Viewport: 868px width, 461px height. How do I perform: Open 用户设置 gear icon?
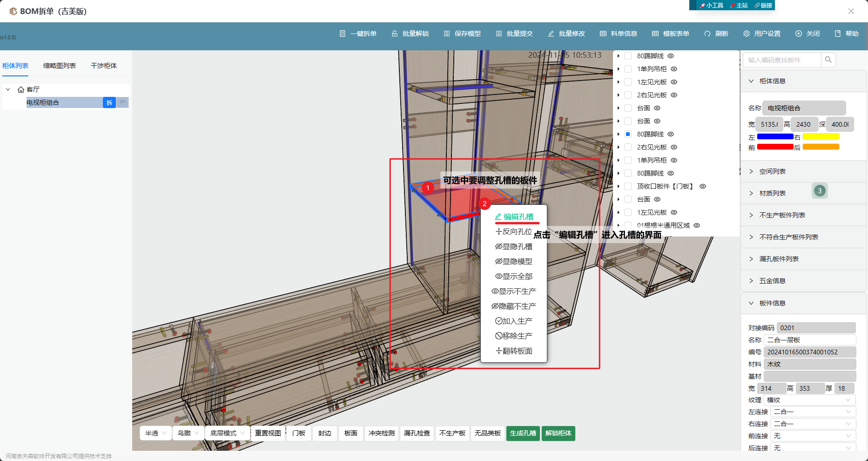pyautogui.click(x=747, y=34)
